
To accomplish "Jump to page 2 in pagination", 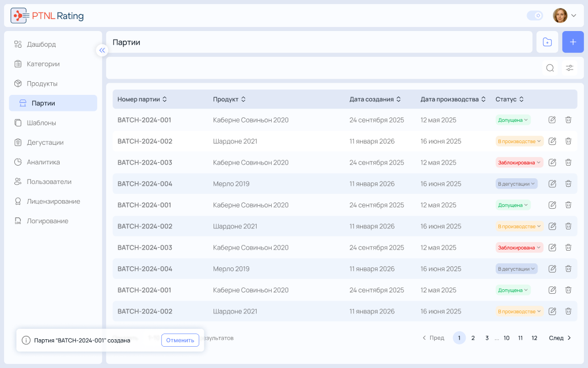I will pos(473,338).
